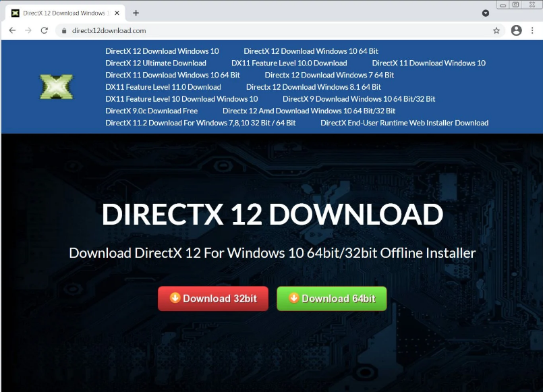This screenshot has height=392, width=543.
Task: Open Directx 12 Amd Download Windows 10 link
Action: [309, 111]
